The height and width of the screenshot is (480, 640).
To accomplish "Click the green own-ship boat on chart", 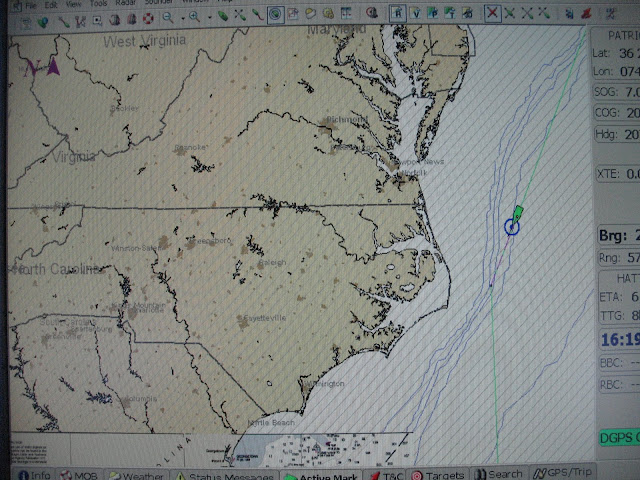I will (x=518, y=214).
